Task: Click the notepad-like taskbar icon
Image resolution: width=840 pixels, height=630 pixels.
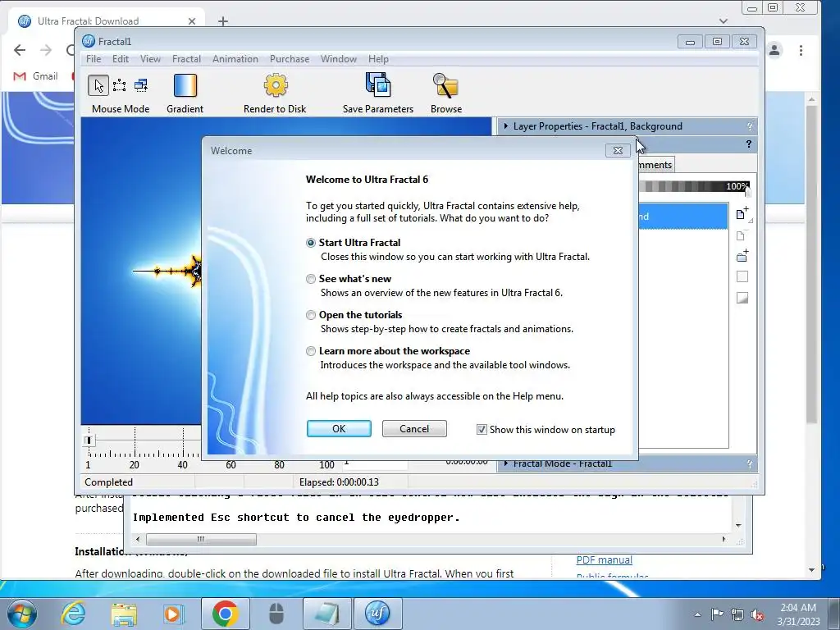Action: (x=327, y=614)
